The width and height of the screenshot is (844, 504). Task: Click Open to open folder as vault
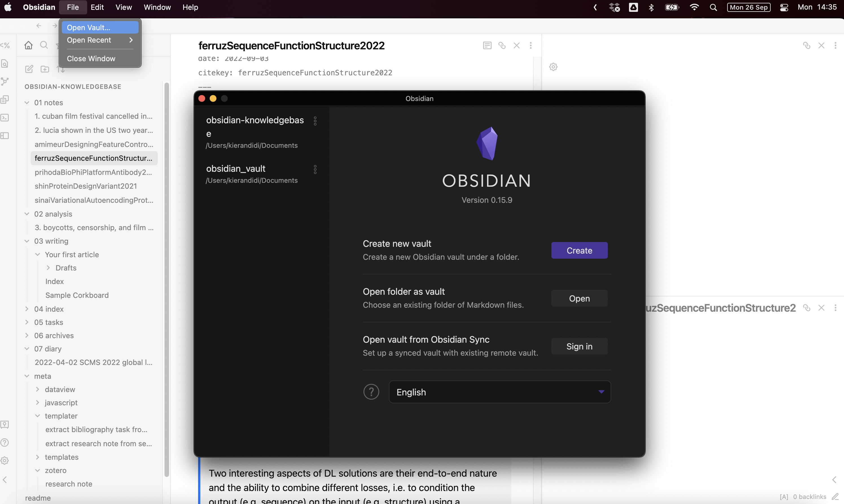pyautogui.click(x=579, y=298)
